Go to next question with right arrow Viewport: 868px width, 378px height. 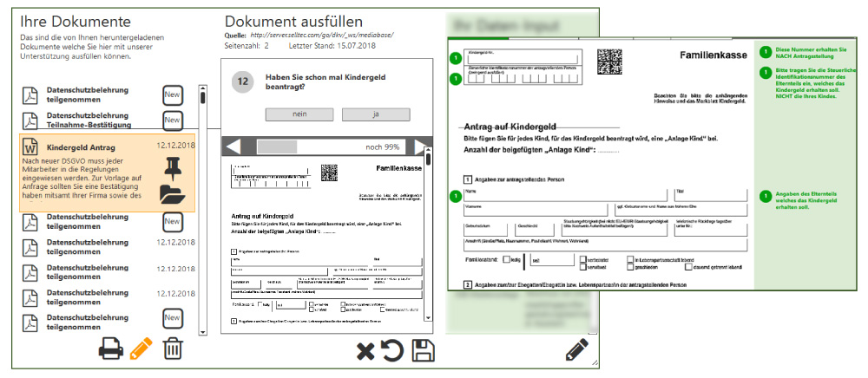[422, 147]
